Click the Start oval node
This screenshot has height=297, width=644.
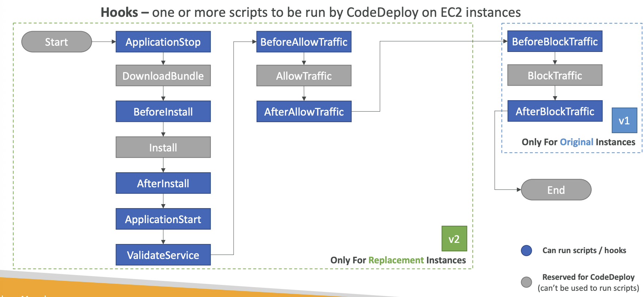tap(57, 42)
